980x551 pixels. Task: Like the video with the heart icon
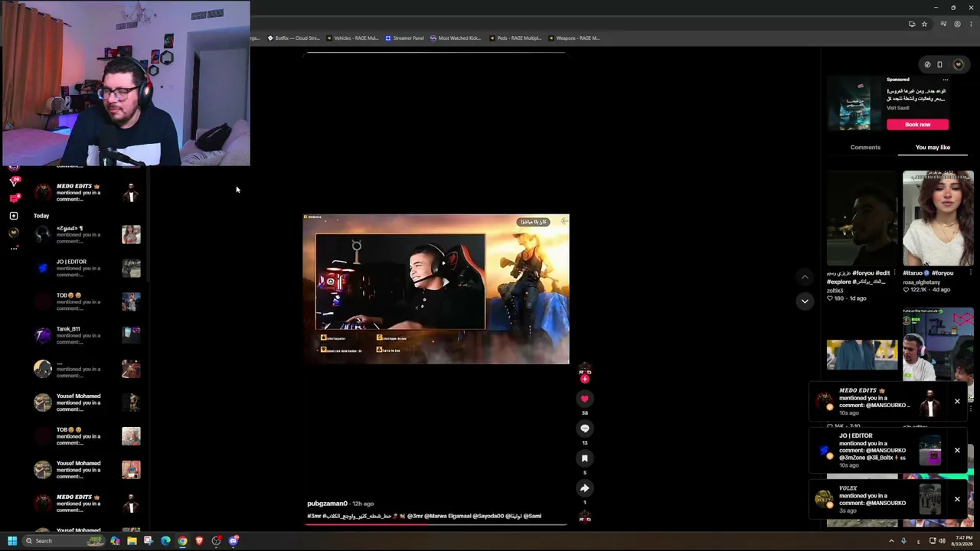coord(584,399)
